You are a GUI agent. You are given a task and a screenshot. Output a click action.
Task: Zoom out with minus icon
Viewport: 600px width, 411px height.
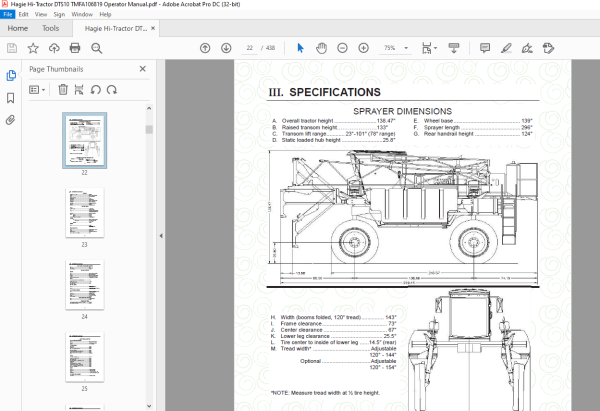[342, 48]
